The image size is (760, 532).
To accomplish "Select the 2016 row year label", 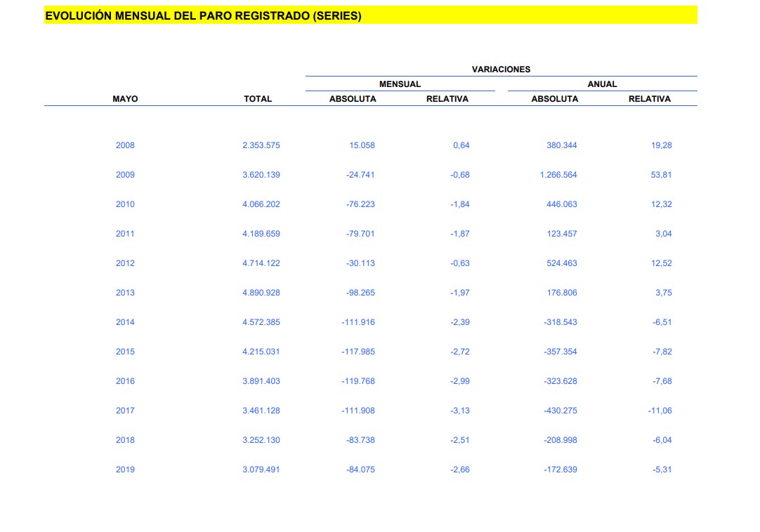I will pos(125,381).
